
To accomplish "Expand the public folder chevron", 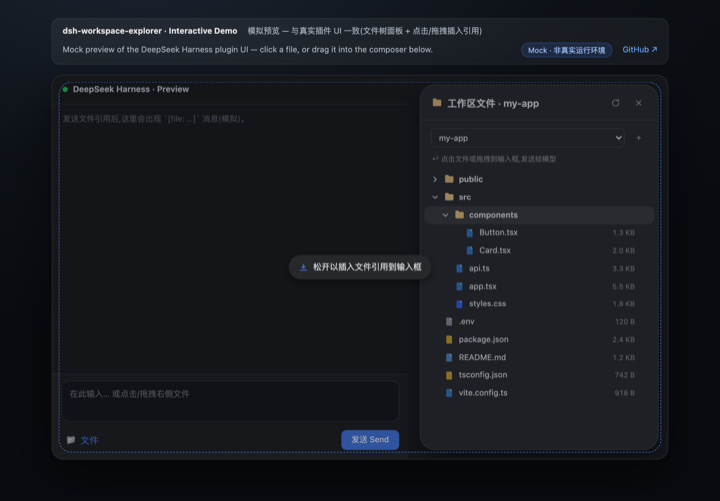I will (435, 179).
